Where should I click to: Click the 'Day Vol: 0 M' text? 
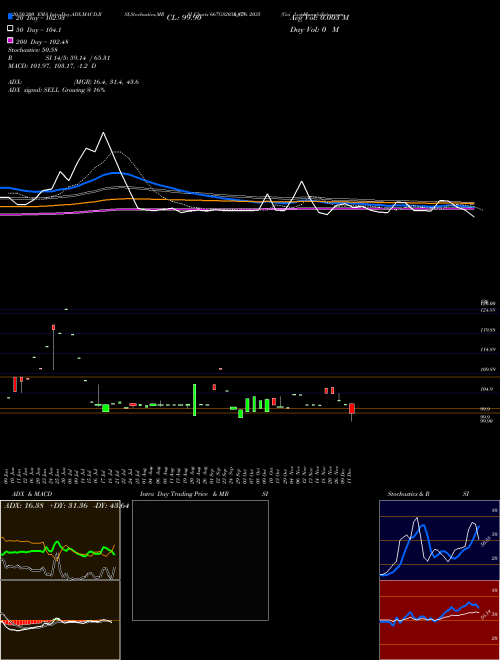point(314,29)
